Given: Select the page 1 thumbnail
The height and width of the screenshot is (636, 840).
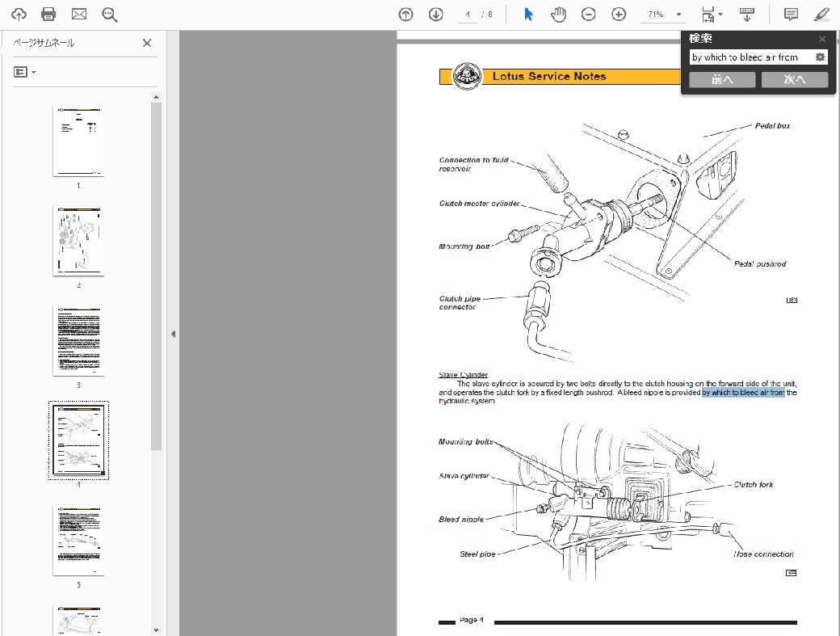Looking at the screenshot, I should (78, 141).
